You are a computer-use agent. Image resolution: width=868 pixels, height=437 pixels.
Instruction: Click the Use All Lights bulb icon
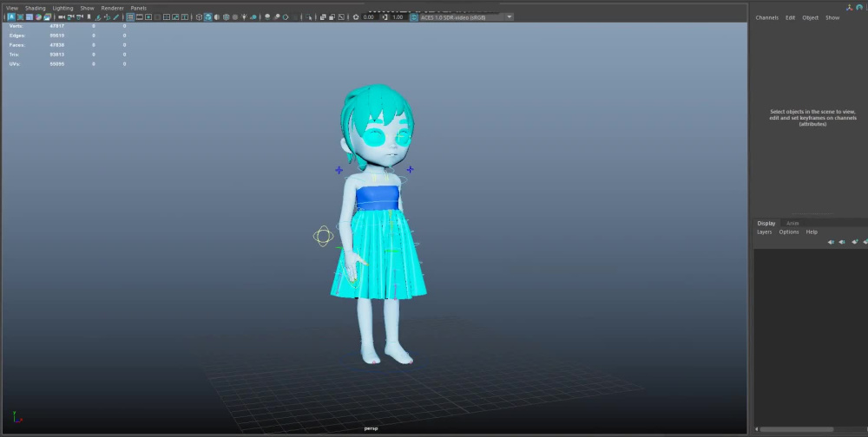tap(244, 17)
